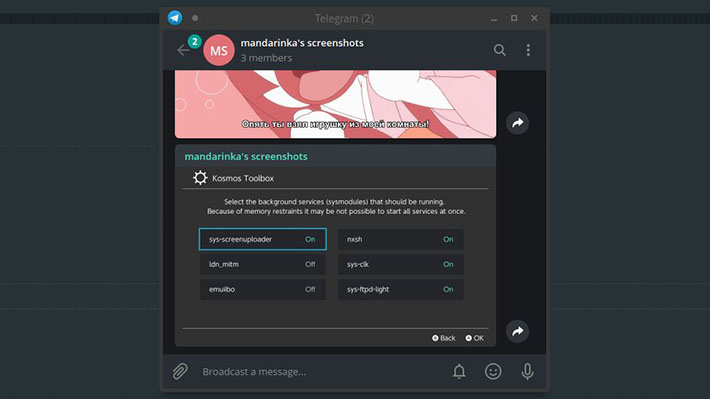
Task: Click the Kosmos Toolbox gear icon
Action: click(200, 178)
